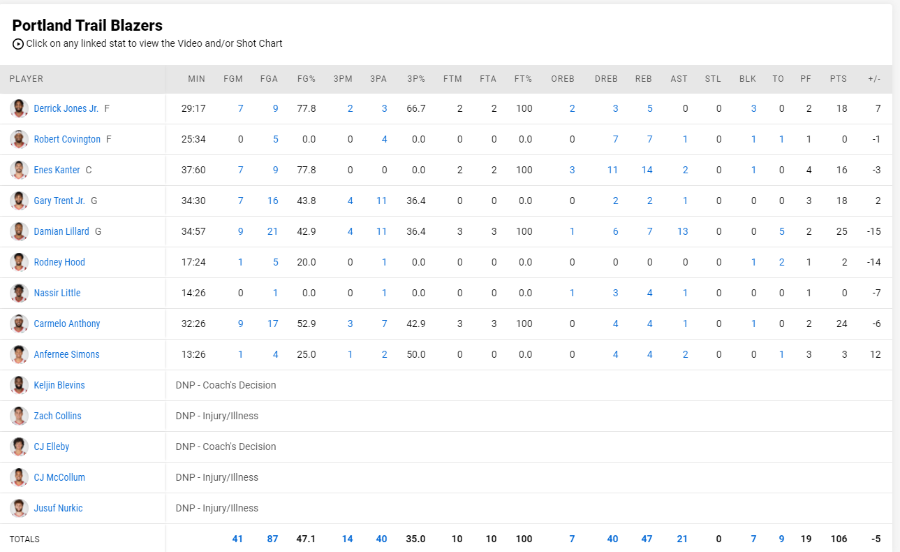Go to Enes Kanter's profile link

pyautogui.click(x=57, y=170)
